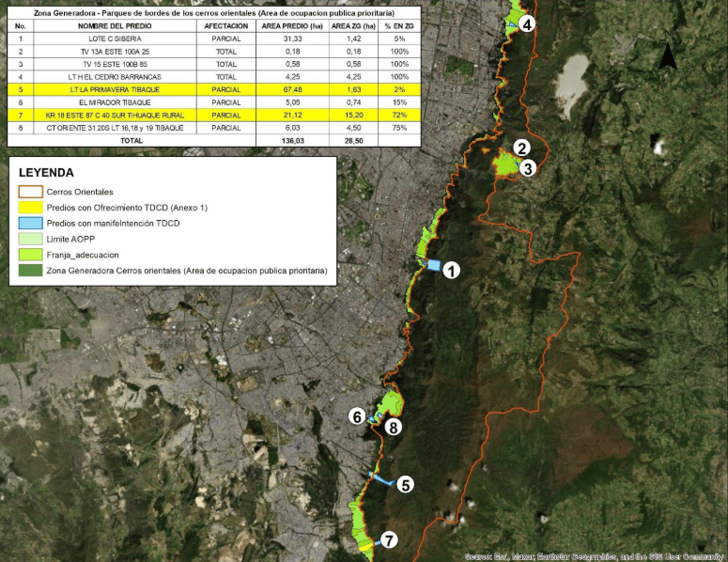Click the Cerros Orientales legend swatch
The width and height of the screenshot is (728, 562).
[31, 192]
